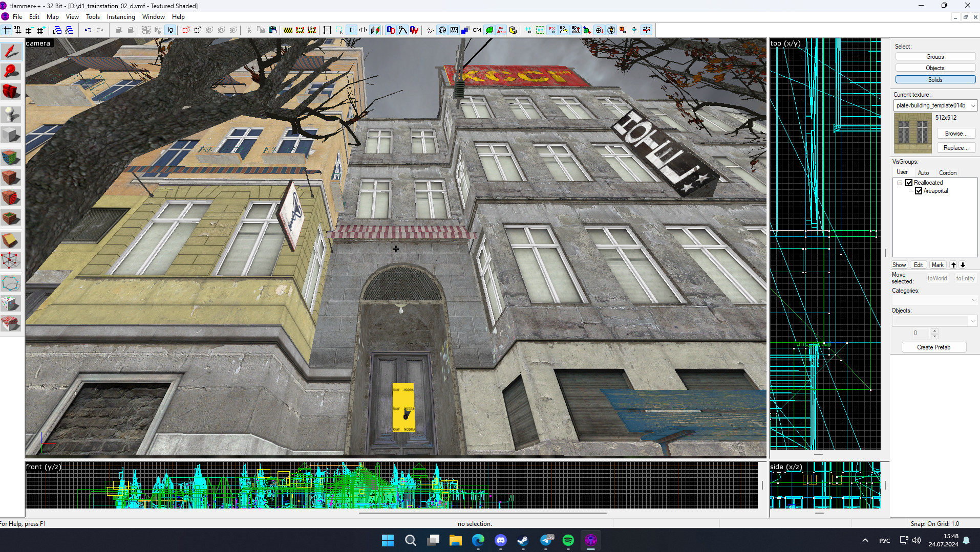This screenshot has height=552, width=980.
Task: Click the Create Prefab button
Action: (x=933, y=347)
